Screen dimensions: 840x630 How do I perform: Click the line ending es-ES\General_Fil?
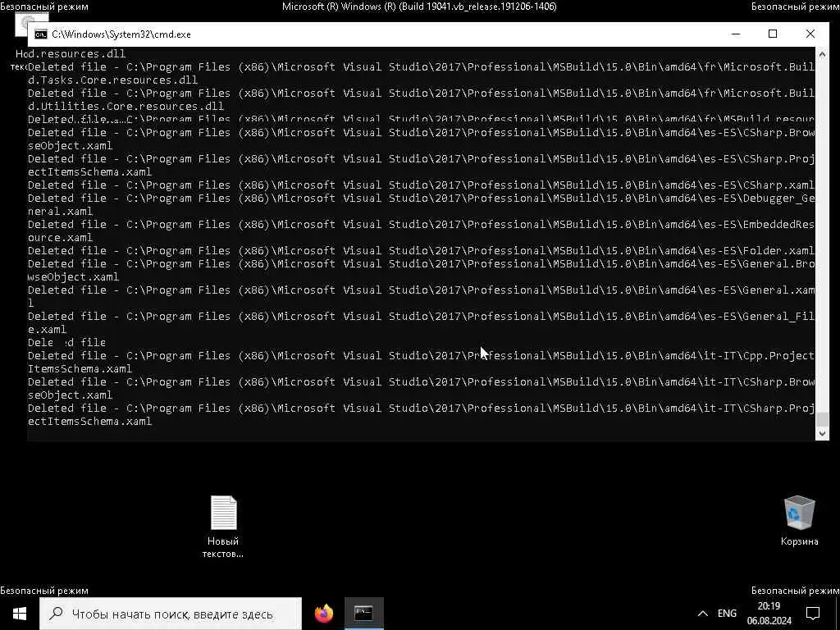pyautogui.click(x=421, y=316)
